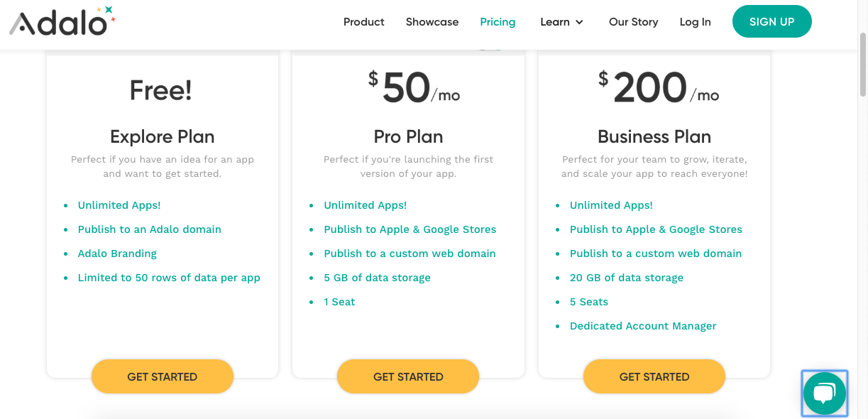Click Unlimited Apps link under Explore Plan

click(x=119, y=205)
